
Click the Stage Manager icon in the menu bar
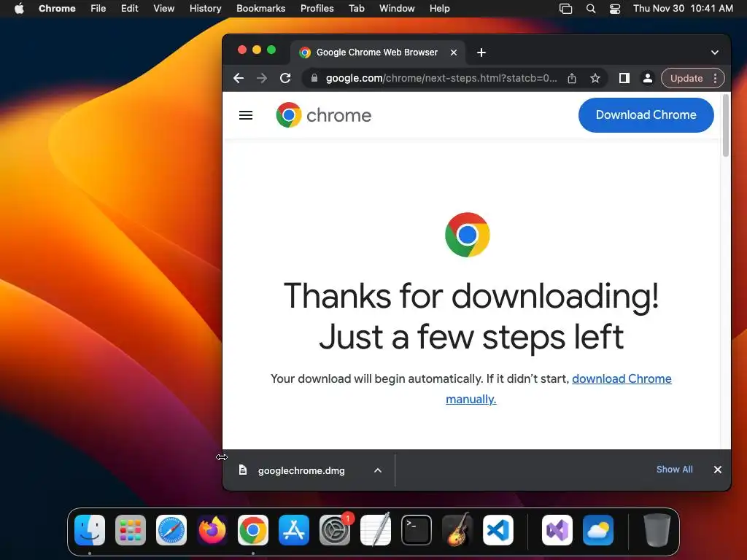coord(565,9)
